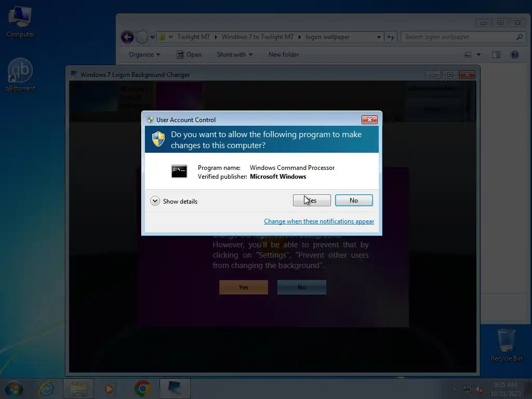The width and height of the screenshot is (532, 399).
Task: Open Explorer help icon
Action: tap(514, 54)
